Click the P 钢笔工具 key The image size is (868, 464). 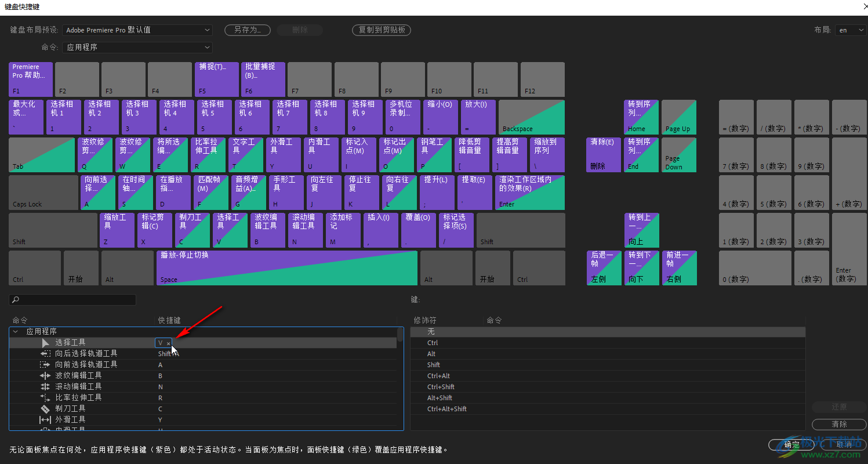[434, 155]
